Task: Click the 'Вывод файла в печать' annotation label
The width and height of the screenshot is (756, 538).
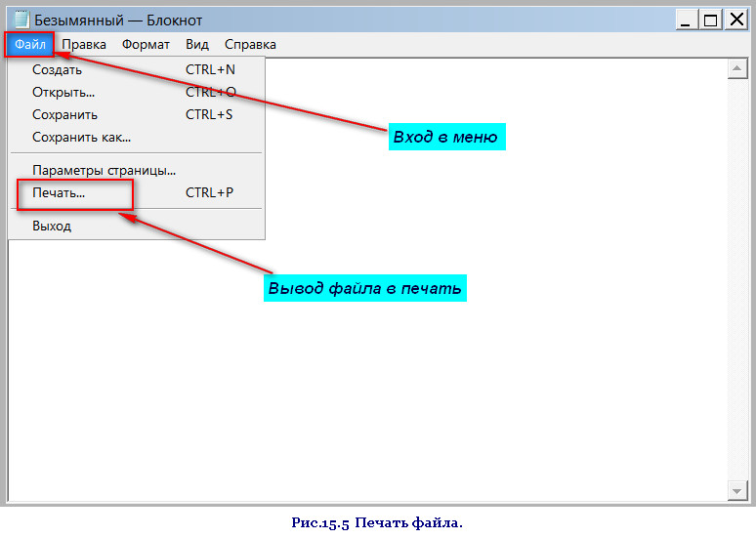Action: (x=364, y=289)
